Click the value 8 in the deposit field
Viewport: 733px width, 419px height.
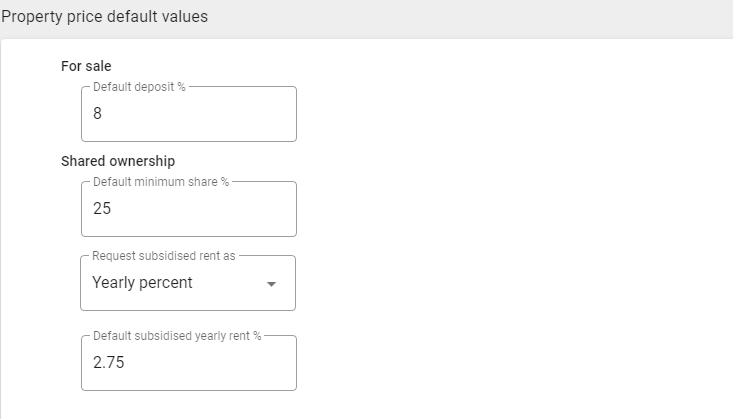[97, 113]
